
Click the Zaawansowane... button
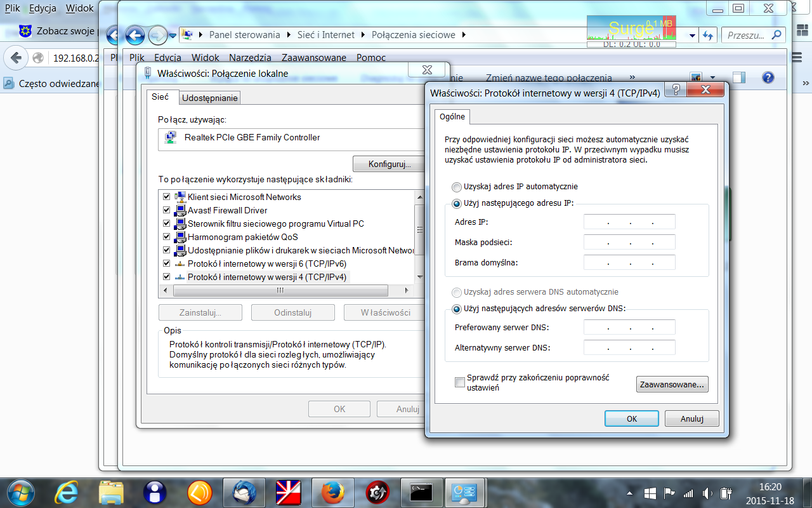coord(672,384)
